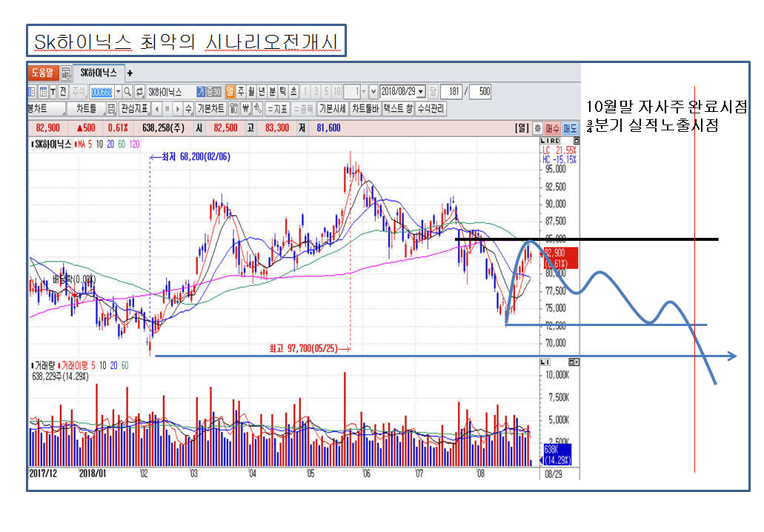This screenshot has height=532, width=764.
Task: Click the plus icon to add tab
Action: (130, 73)
